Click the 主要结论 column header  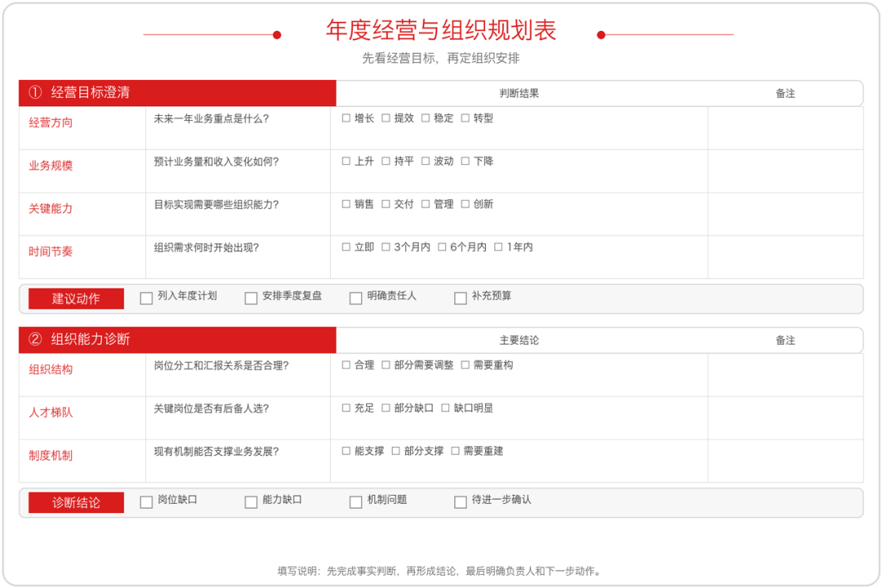click(519, 340)
